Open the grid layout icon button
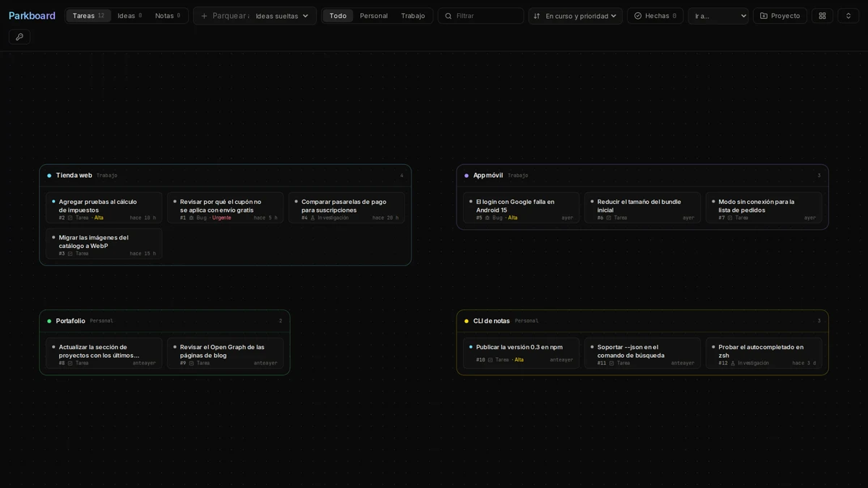The height and width of the screenshot is (488, 868). [x=822, y=16]
